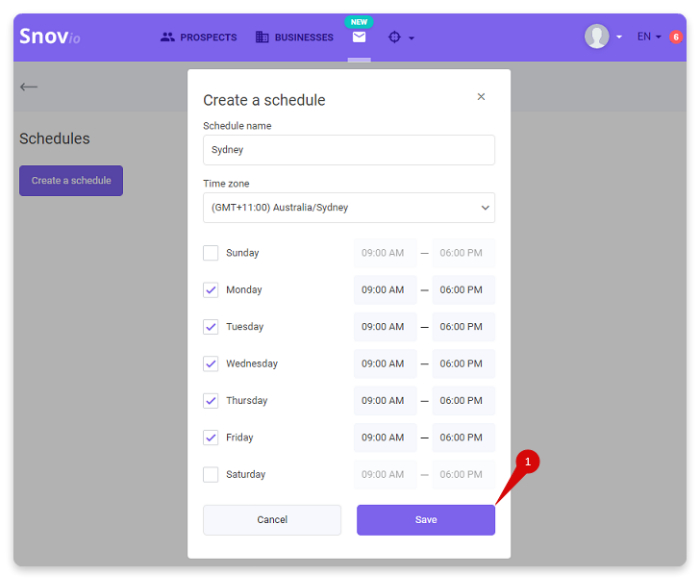Click the user avatar icon
700x579 pixels.
(597, 36)
